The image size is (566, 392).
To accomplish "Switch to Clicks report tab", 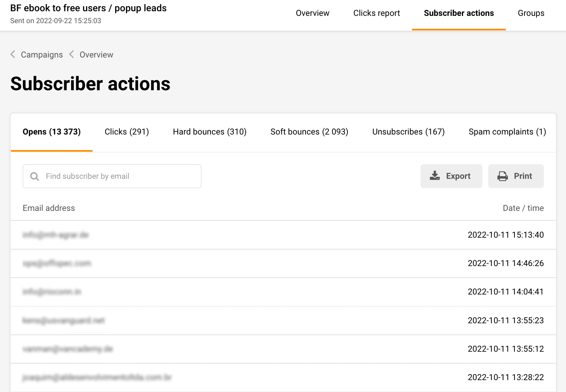I will pos(376,13).
